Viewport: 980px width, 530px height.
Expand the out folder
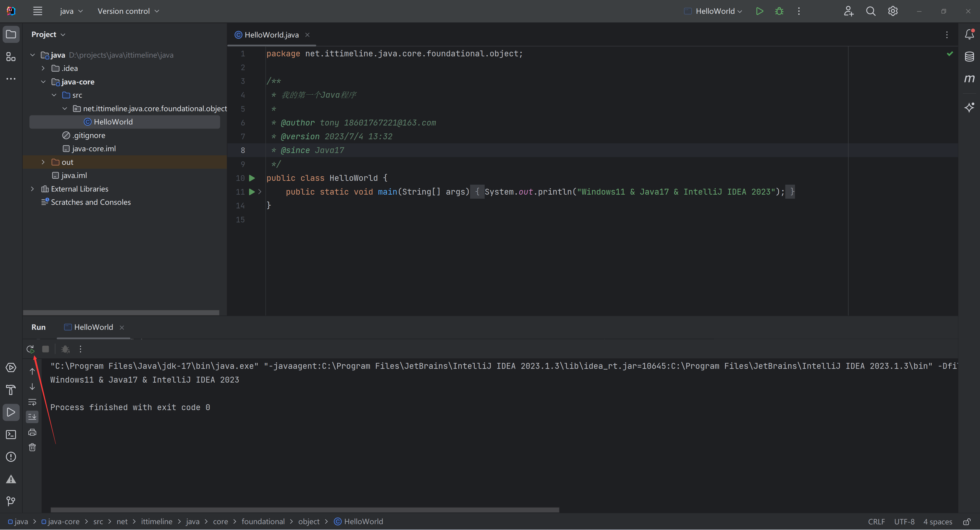pyautogui.click(x=43, y=162)
